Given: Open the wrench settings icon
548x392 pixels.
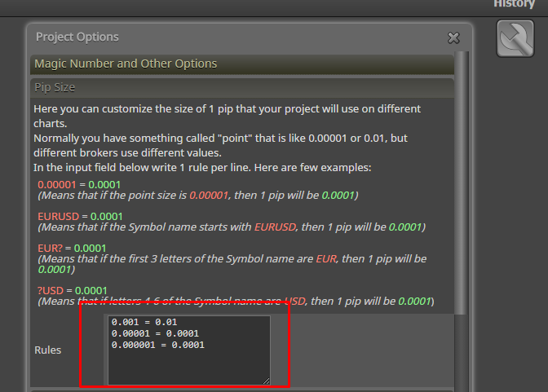Looking at the screenshot, I should [515, 38].
